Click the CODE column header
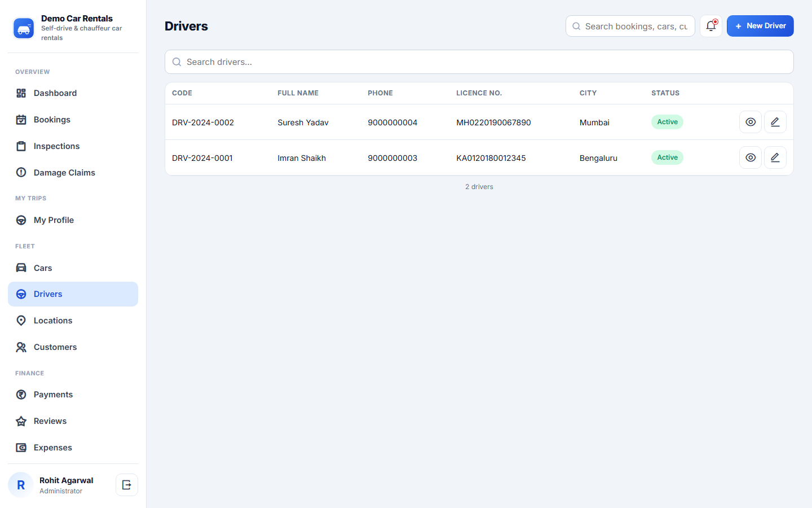The image size is (812, 508). pos(182,93)
